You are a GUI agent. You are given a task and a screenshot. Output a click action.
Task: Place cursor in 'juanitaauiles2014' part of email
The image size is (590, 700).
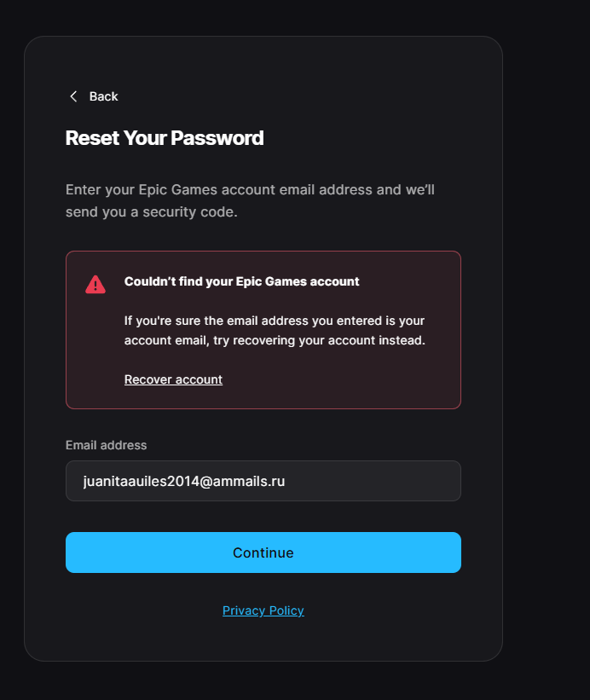(141, 481)
